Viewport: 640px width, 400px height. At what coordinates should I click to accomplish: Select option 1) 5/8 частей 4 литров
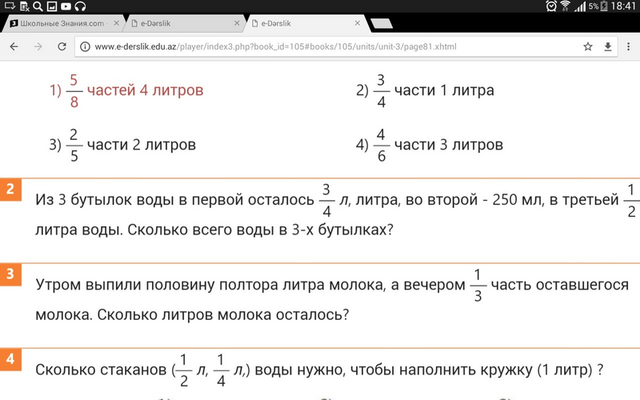(126, 91)
